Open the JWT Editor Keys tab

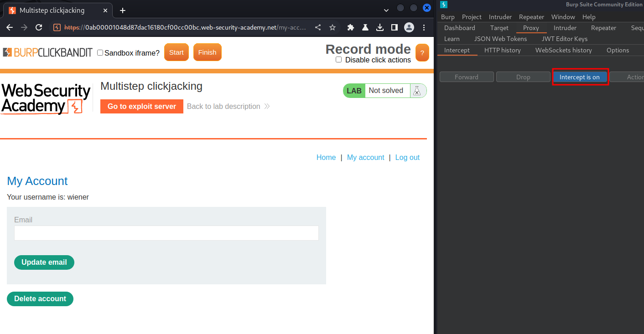pyautogui.click(x=565, y=39)
